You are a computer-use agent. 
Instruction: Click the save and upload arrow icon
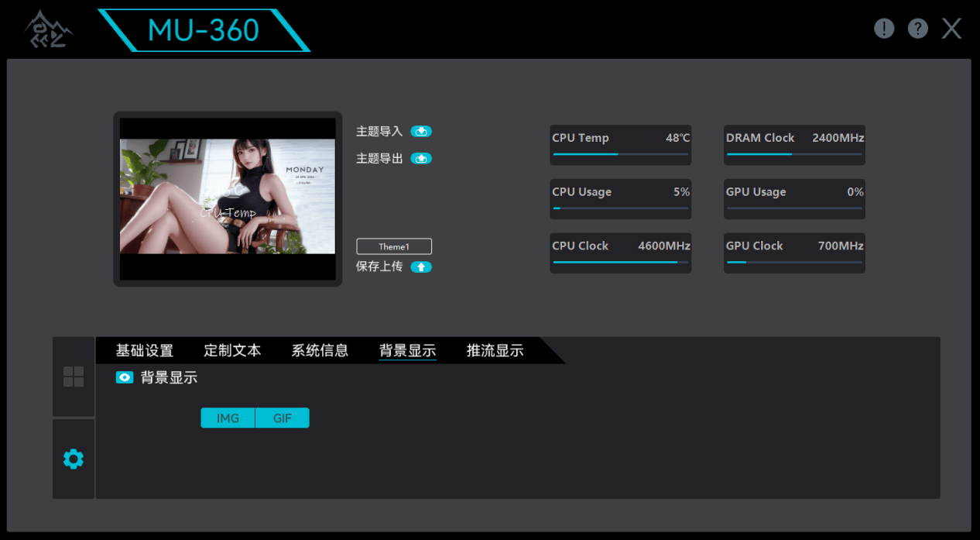421,267
